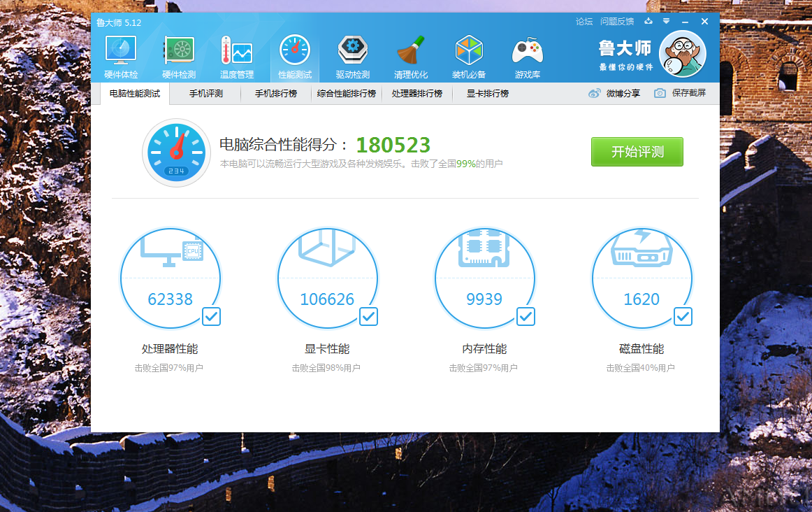Image resolution: width=812 pixels, height=512 pixels.
Task: Select the 性能测试 performance test icon
Action: (295, 50)
